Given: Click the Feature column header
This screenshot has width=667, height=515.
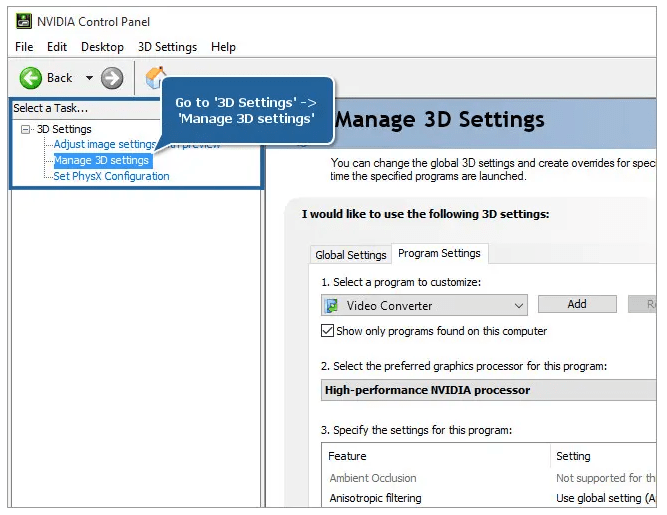Looking at the screenshot, I should pyautogui.click(x=436, y=456).
